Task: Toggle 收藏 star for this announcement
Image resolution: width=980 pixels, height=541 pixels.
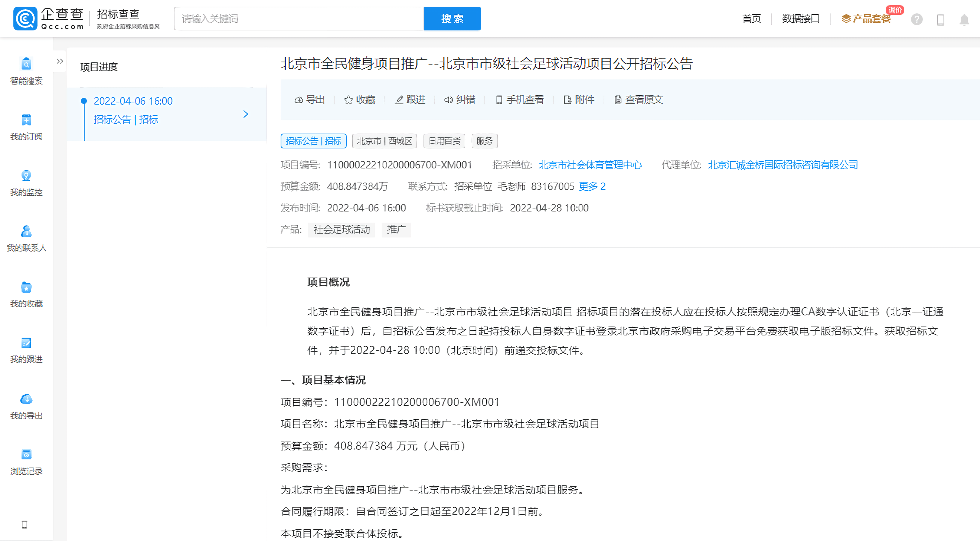Action: (x=359, y=99)
